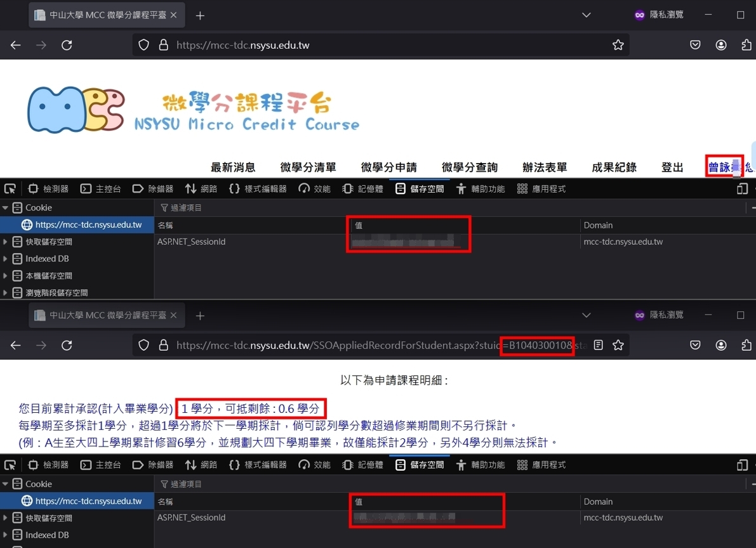
Task: Open 微學分申請 menu
Action: click(388, 167)
